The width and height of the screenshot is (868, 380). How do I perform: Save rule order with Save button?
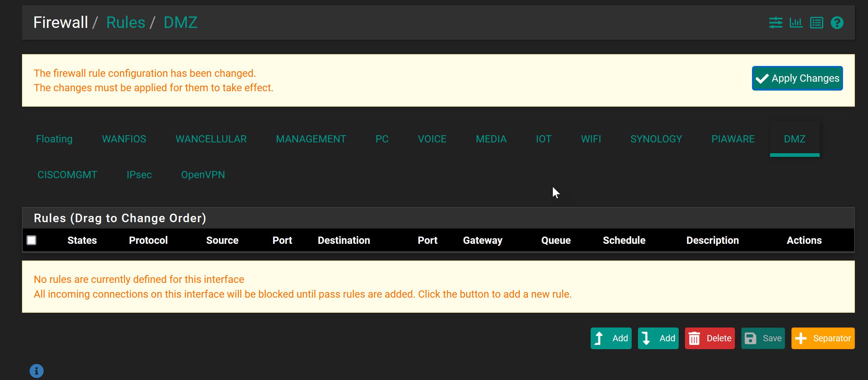pyautogui.click(x=763, y=338)
